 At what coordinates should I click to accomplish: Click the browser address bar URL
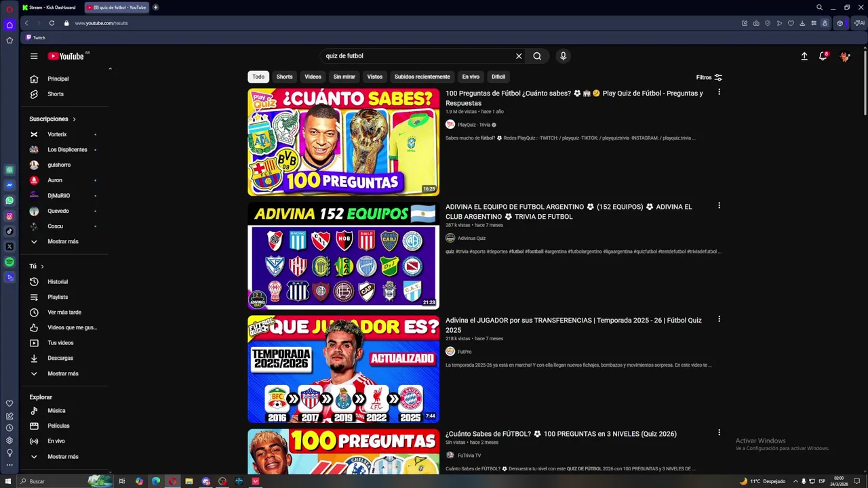(101, 23)
